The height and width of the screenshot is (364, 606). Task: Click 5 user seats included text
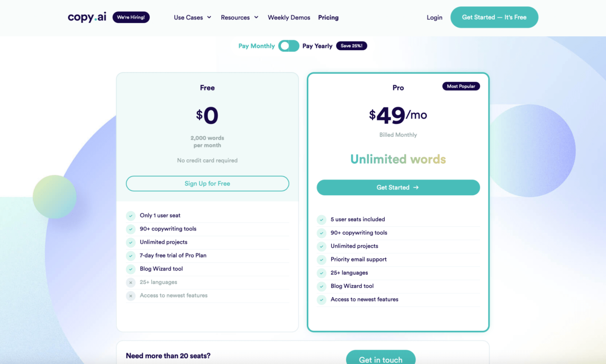point(358,219)
